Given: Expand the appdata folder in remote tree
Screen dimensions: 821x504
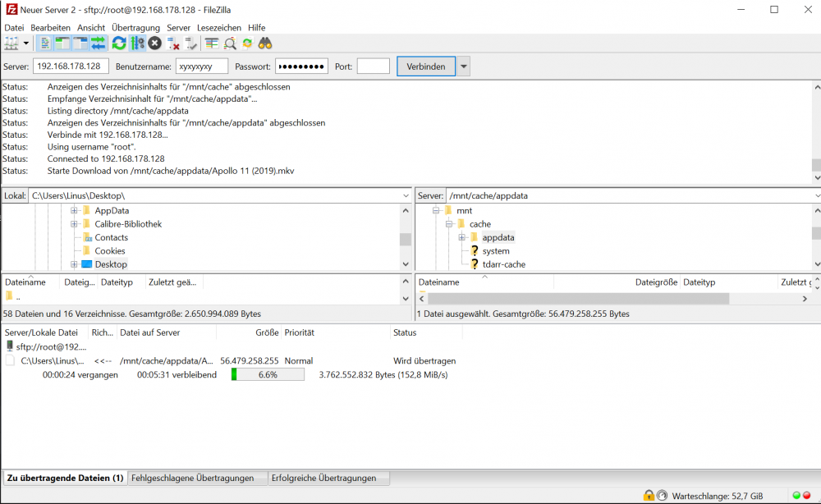Looking at the screenshot, I should pyautogui.click(x=461, y=237).
